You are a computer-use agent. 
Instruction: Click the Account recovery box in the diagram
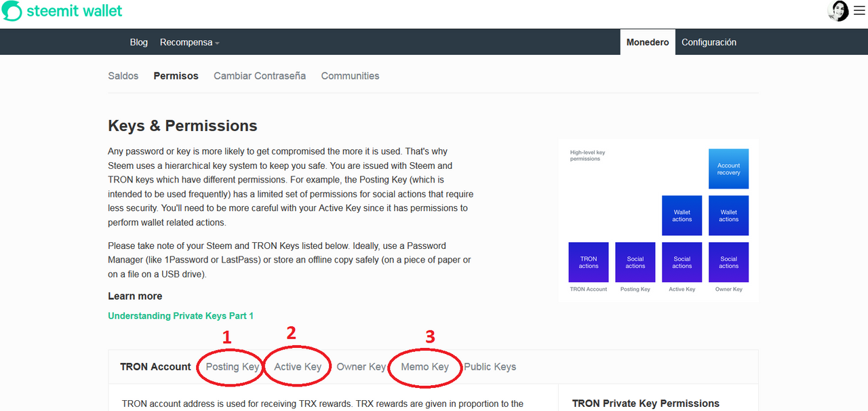[728, 169]
